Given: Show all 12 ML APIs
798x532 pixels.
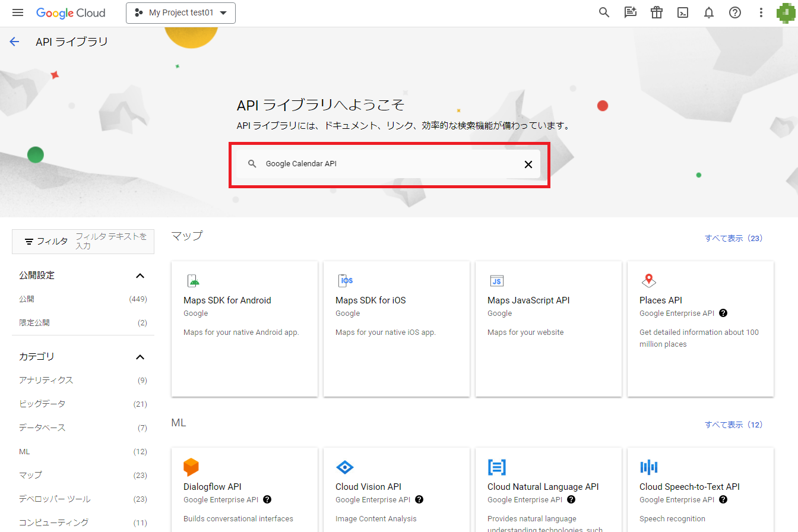Looking at the screenshot, I should coord(733,425).
